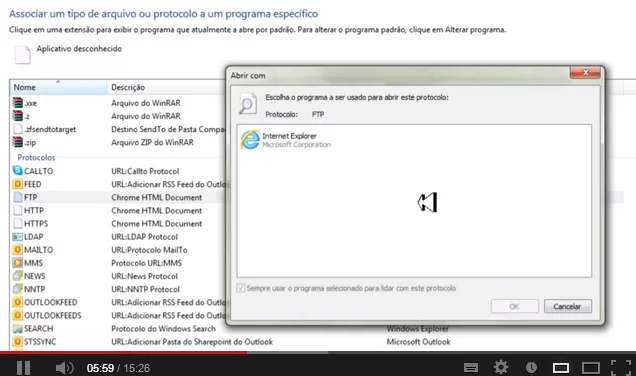This screenshot has height=376, width=636.
Task: Select 'Chrome HTML Document' in FTP row
Action: 157,198
